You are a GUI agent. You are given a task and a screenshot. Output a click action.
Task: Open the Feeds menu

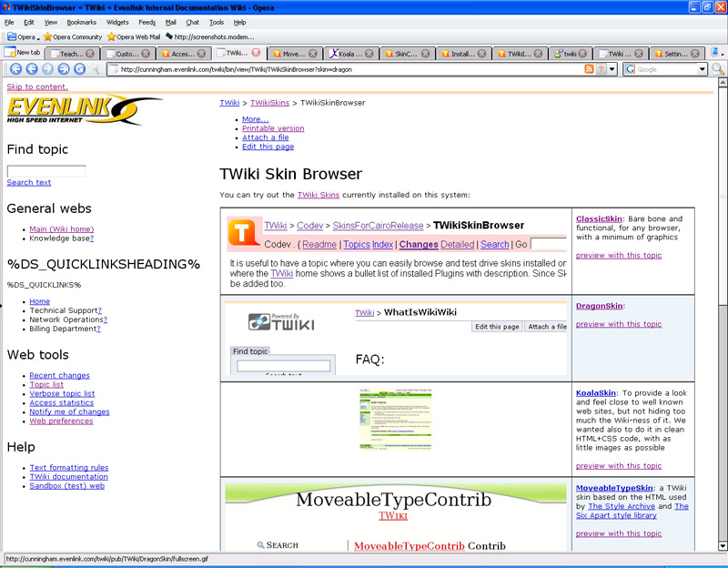click(x=147, y=22)
